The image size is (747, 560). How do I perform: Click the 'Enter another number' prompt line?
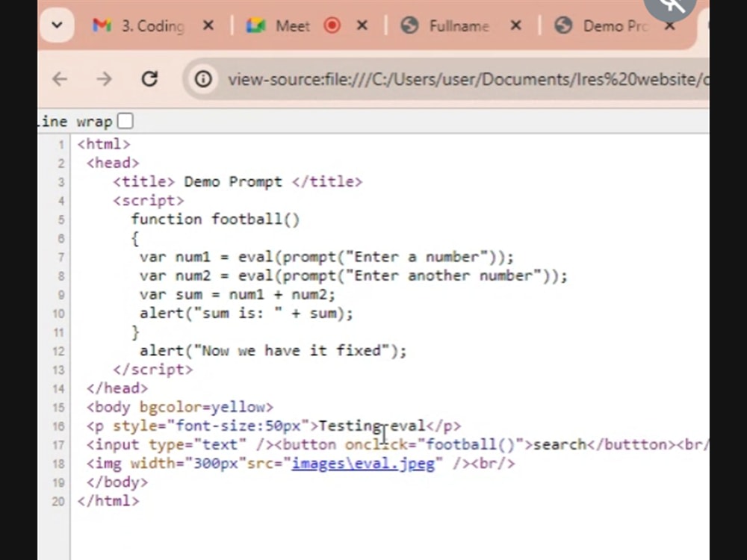353,276
